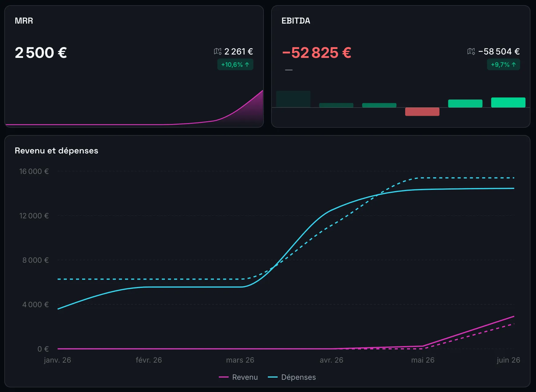This screenshot has height=392, width=536.
Task: Click the cyan Dépenses legend color line
Action: click(x=273, y=377)
